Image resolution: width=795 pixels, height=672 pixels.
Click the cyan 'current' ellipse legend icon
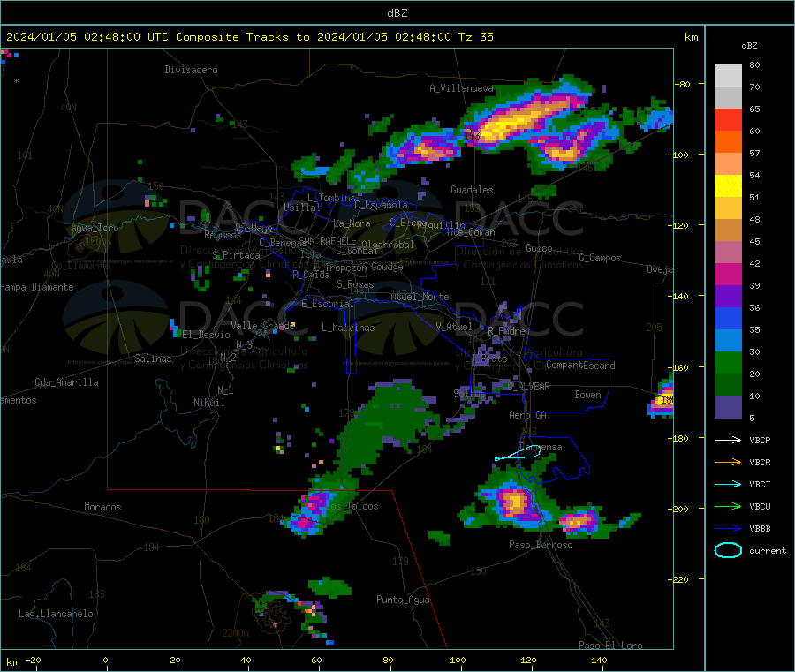click(x=728, y=550)
